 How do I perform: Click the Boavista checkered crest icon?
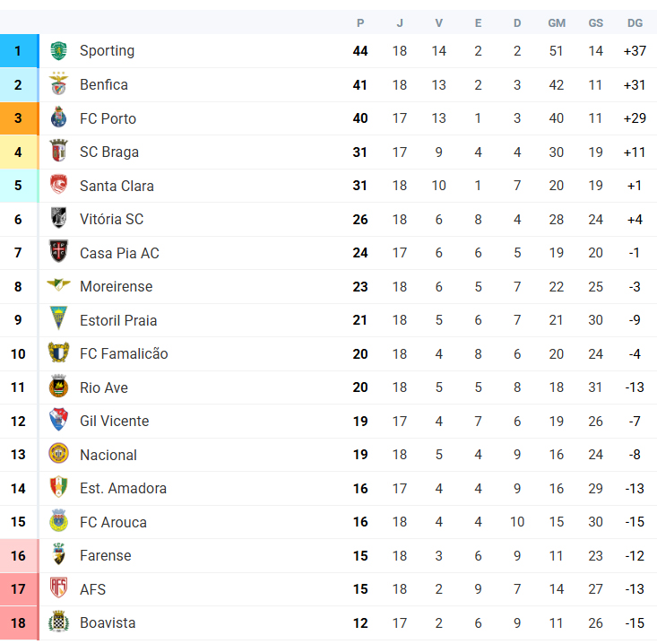[58, 622]
